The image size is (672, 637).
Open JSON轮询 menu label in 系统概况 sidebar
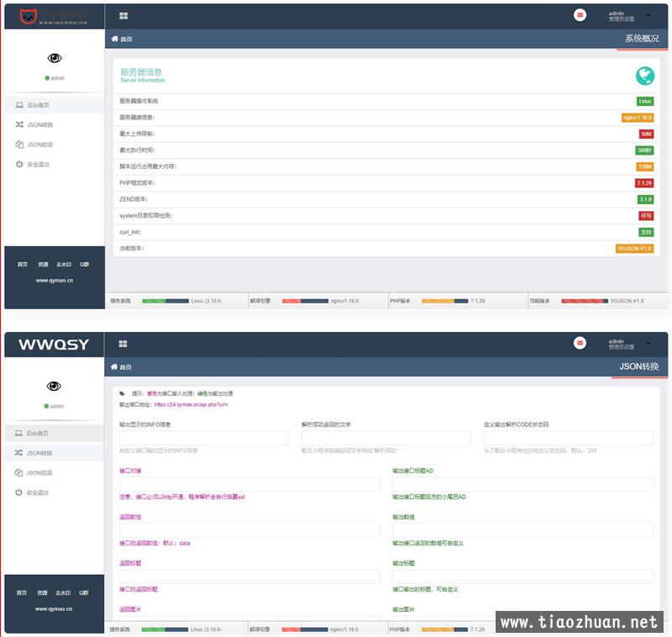[x=39, y=145]
